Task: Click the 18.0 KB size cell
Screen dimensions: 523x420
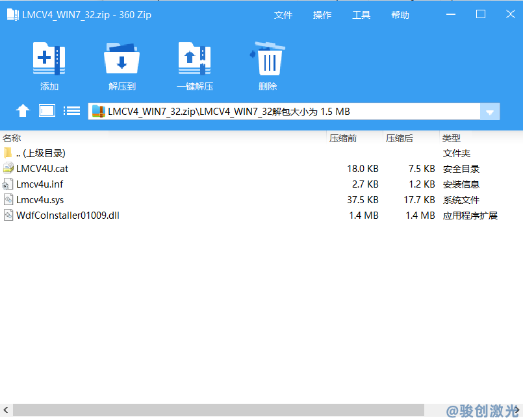Action: [x=363, y=169]
